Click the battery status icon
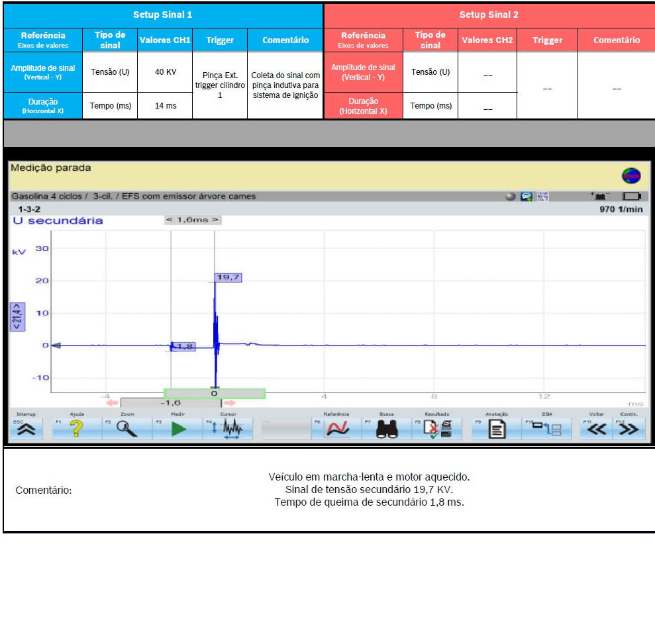655x644 pixels. pyautogui.click(x=631, y=197)
